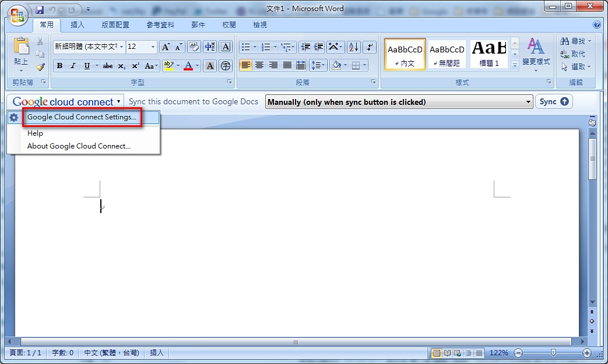Image resolution: width=608 pixels, height=364 pixels.
Task: Expand the styles gallery
Action: pos(515,65)
